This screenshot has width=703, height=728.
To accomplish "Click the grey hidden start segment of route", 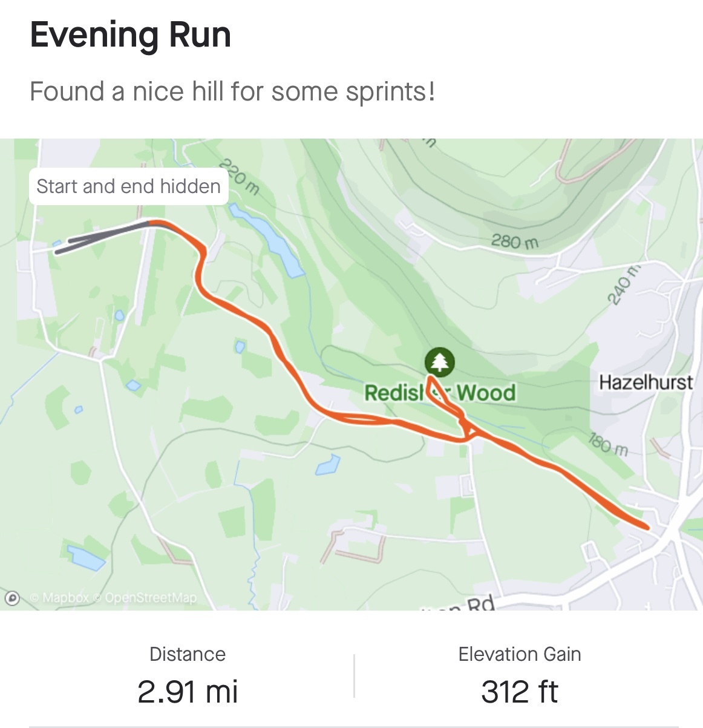I will [103, 237].
